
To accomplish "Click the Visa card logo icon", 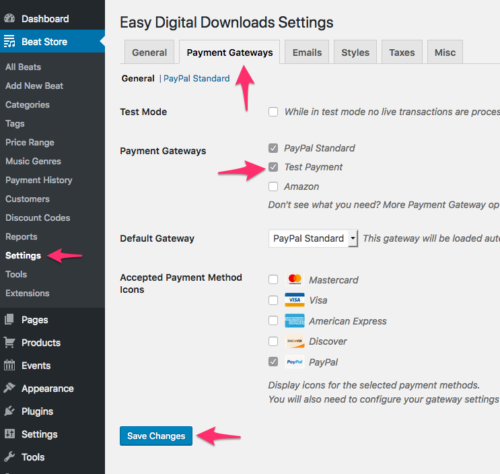I will point(295,300).
